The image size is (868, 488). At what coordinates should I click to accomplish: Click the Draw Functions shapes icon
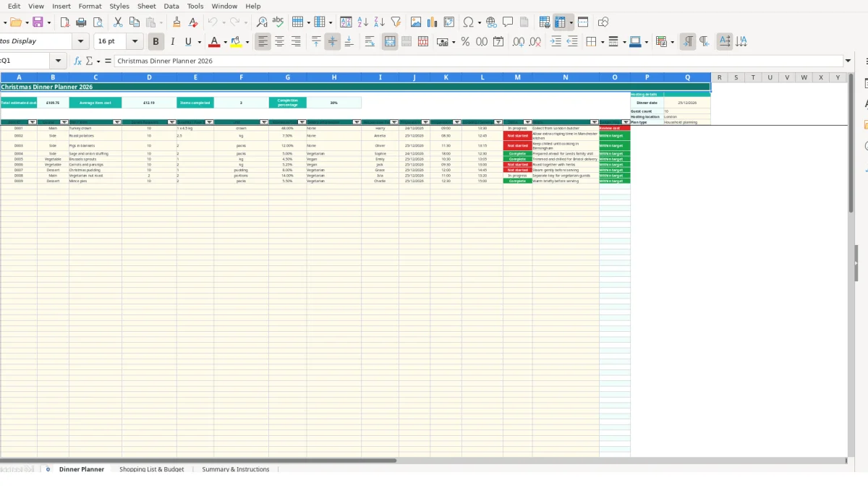[x=603, y=22]
